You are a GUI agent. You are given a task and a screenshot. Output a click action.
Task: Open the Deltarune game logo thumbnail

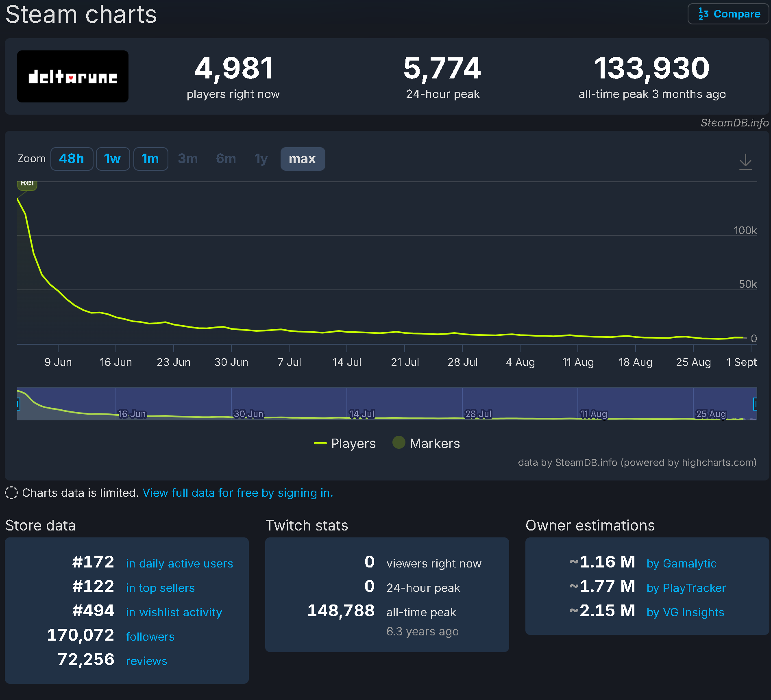73,76
